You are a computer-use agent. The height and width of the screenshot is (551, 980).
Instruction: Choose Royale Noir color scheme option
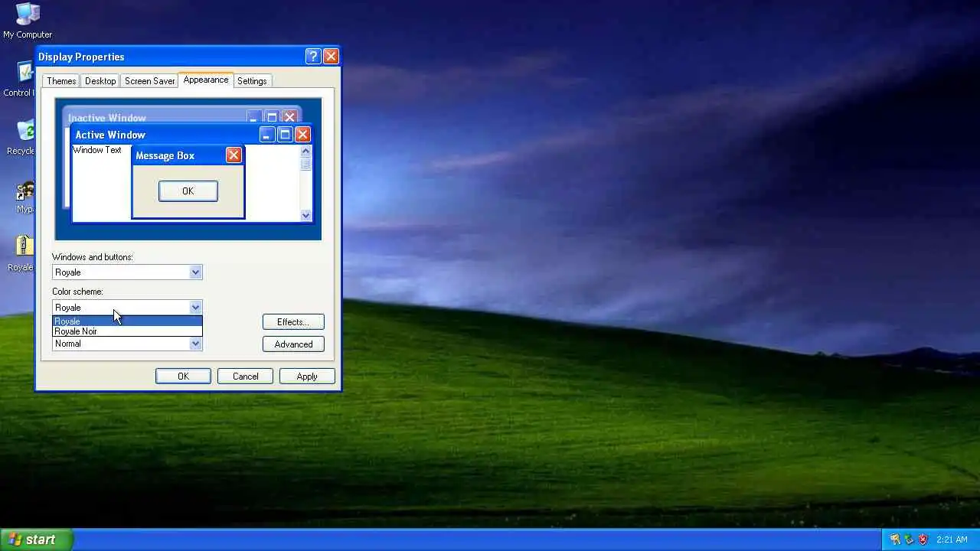[x=127, y=331]
